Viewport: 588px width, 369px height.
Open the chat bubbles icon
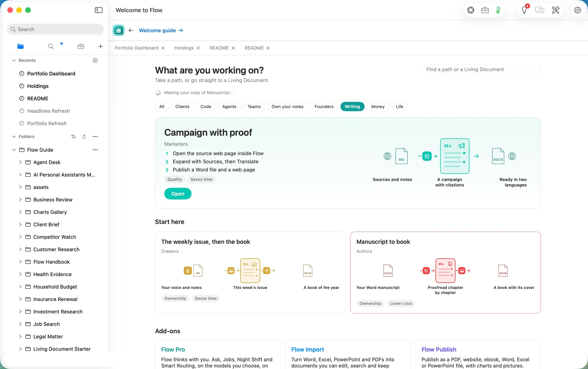(x=539, y=10)
